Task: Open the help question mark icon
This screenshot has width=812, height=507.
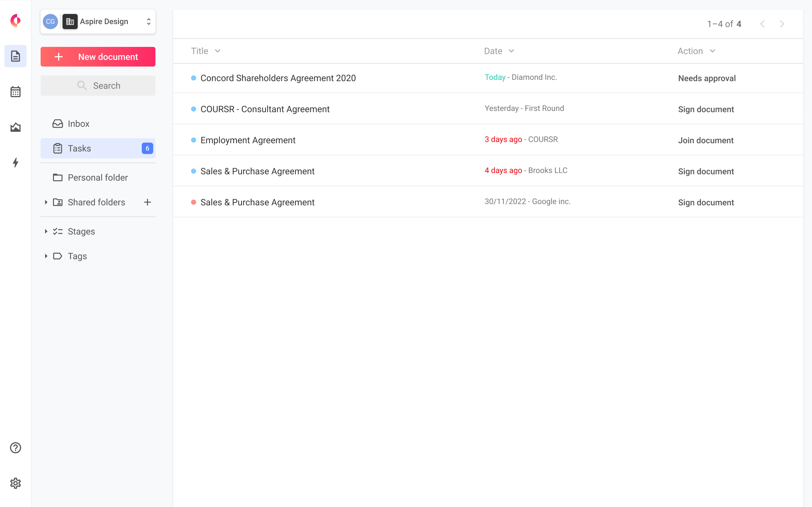Action: tap(16, 448)
